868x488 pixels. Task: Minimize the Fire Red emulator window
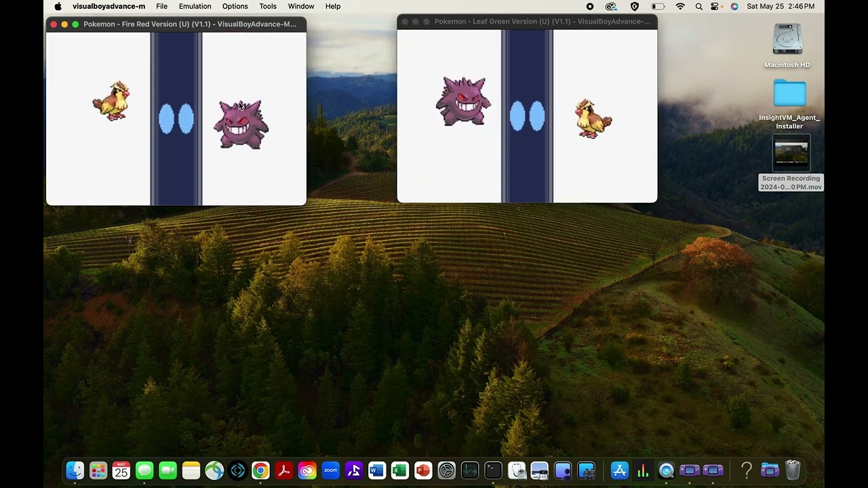point(64,24)
